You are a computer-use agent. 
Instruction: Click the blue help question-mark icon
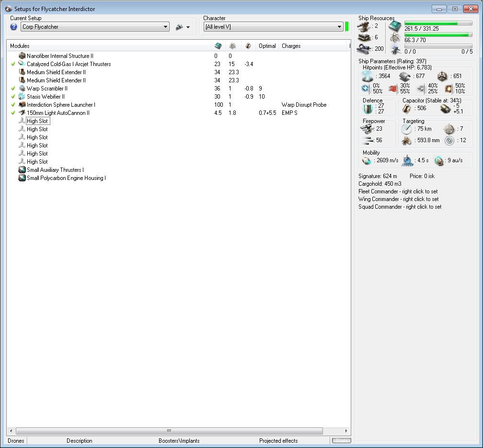pyautogui.click(x=13, y=27)
